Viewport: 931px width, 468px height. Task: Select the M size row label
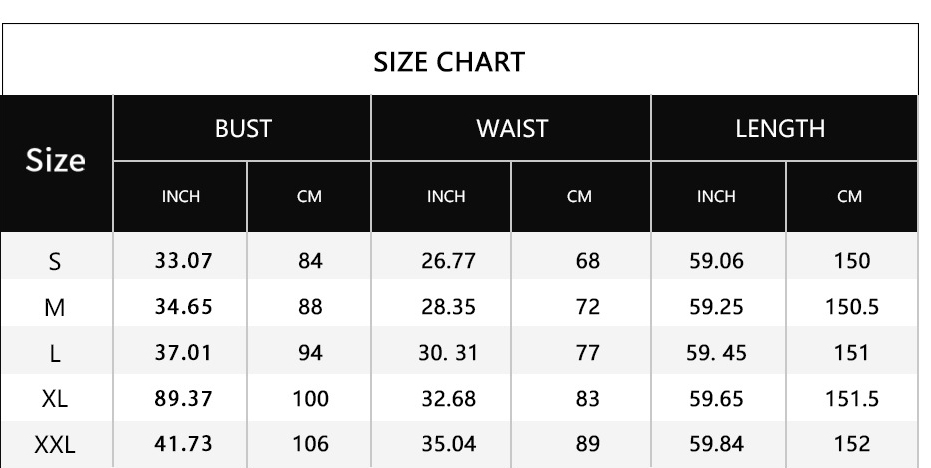(56, 308)
